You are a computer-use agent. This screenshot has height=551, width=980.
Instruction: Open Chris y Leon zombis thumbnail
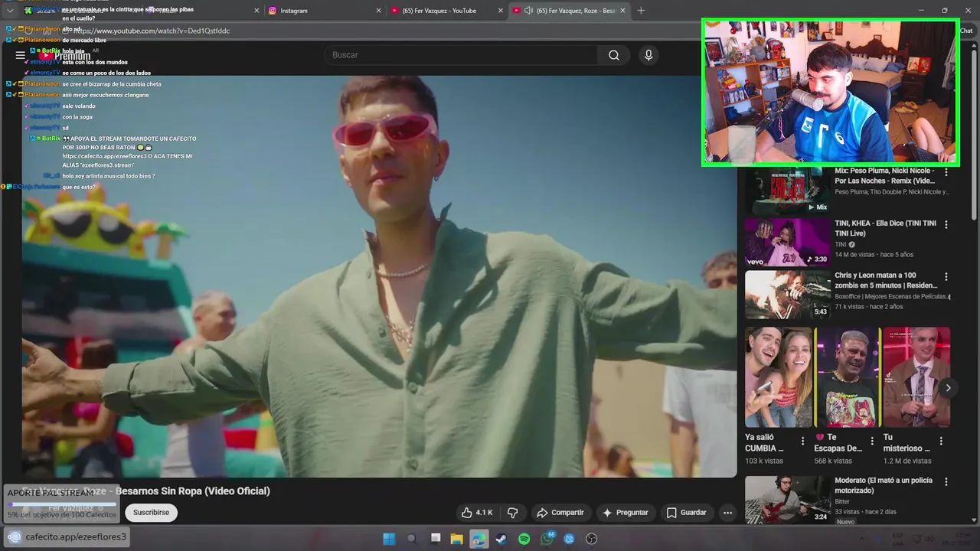[788, 295]
